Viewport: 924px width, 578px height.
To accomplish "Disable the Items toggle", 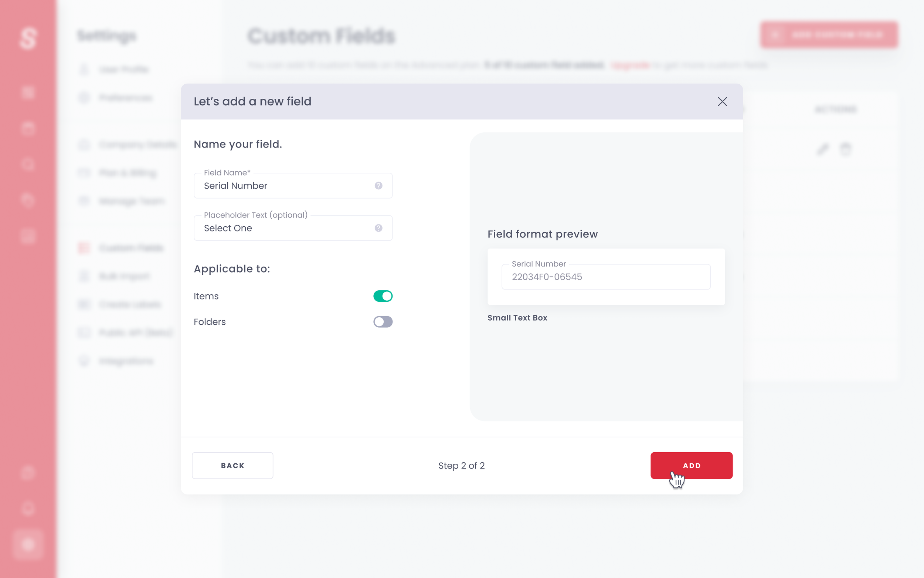I will pyautogui.click(x=383, y=296).
